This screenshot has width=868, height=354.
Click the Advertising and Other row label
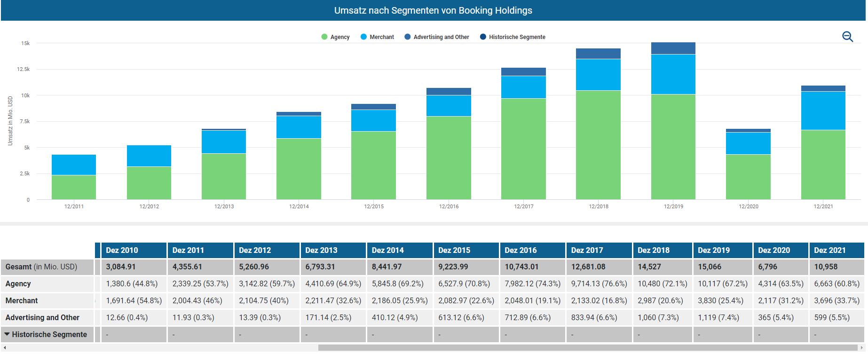(42, 317)
